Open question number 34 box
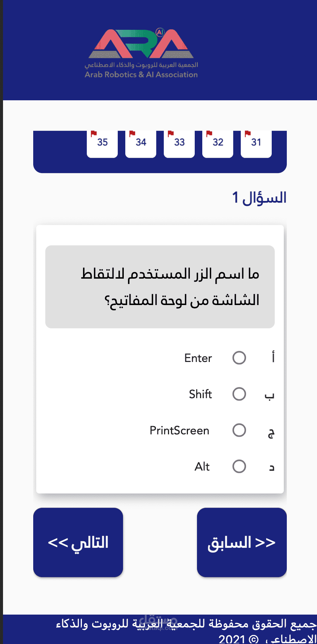Image resolution: width=317 pixels, height=644 pixels. [x=141, y=143]
